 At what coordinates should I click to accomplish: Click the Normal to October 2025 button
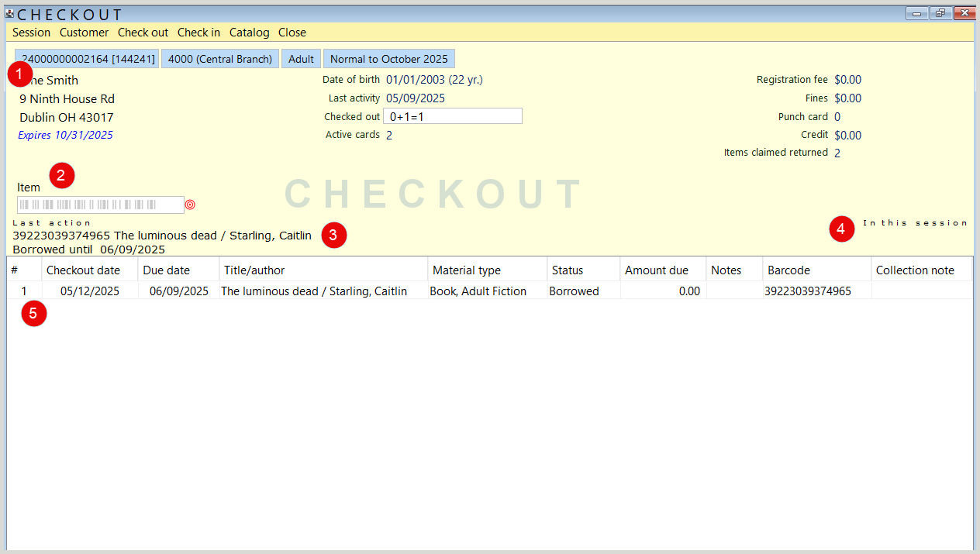click(389, 59)
